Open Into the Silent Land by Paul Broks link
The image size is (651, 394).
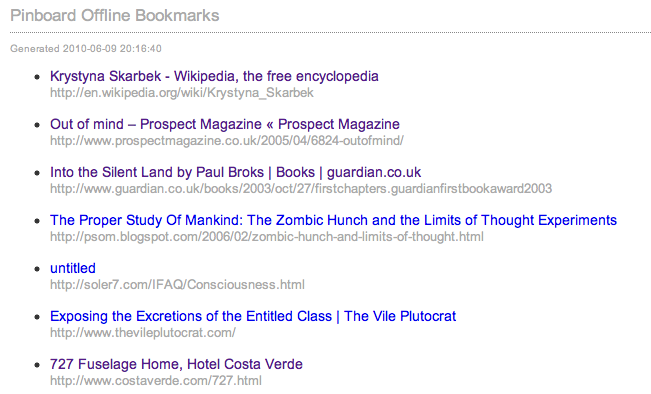point(235,172)
